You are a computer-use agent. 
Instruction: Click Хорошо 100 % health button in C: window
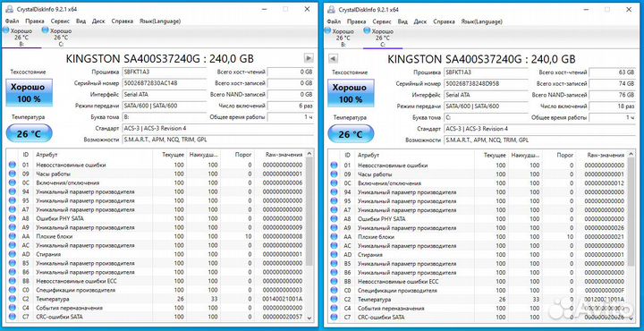coord(352,93)
